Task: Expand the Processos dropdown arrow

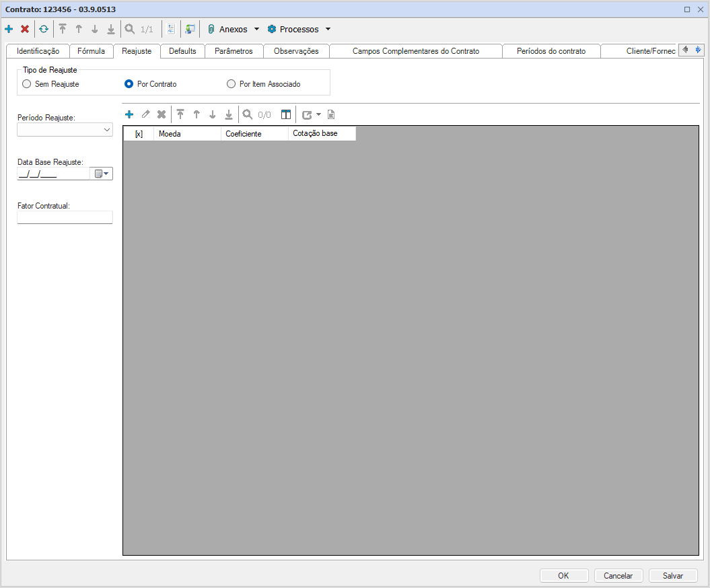Action: [x=328, y=30]
